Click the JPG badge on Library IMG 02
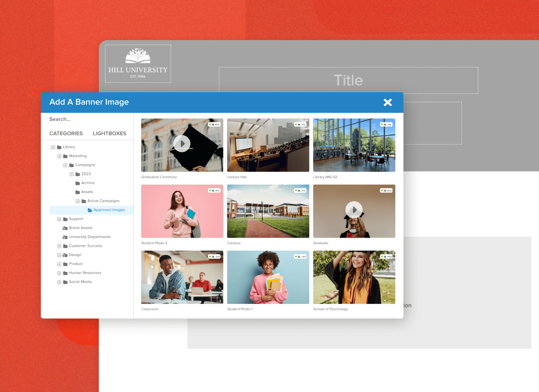The image size is (539, 392). click(386, 125)
